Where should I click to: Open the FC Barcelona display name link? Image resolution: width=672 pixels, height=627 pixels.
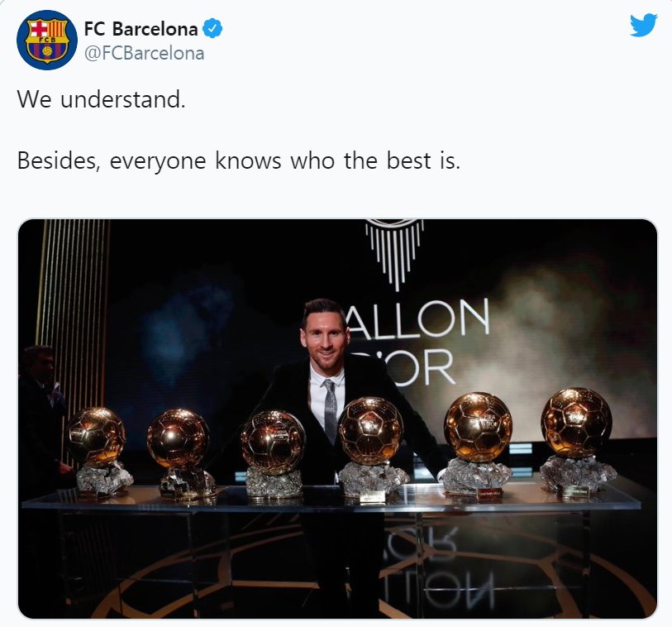coord(141,29)
